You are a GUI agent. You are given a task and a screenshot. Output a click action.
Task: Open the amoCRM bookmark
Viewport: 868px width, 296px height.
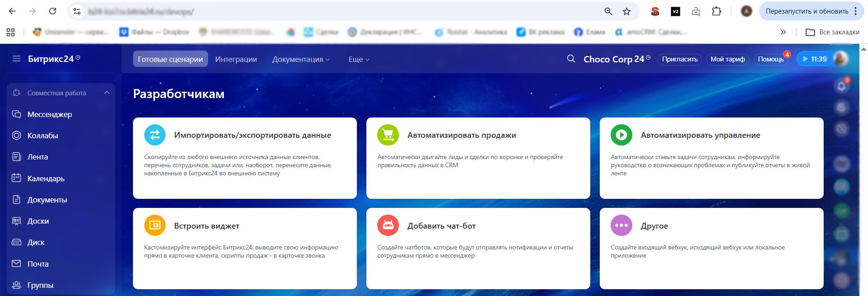(x=651, y=32)
